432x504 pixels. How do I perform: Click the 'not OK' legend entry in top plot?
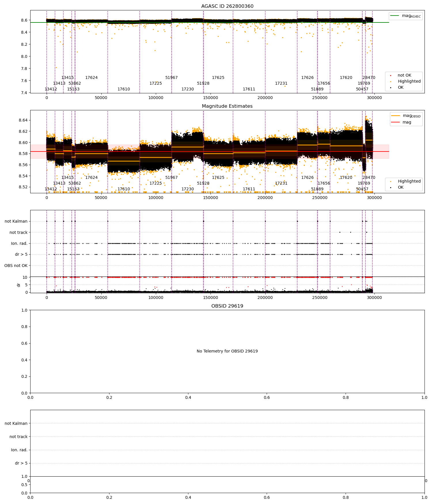click(x=404, y=75)
